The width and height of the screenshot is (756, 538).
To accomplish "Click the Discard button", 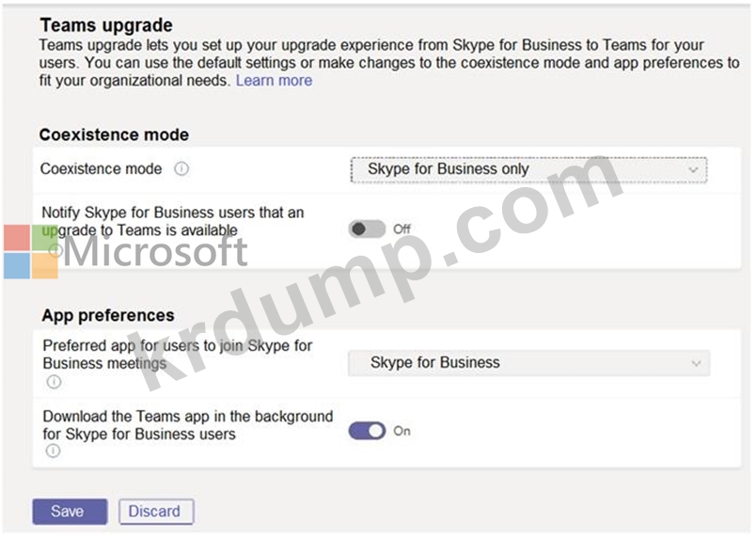I will click(x=155, y=512).
